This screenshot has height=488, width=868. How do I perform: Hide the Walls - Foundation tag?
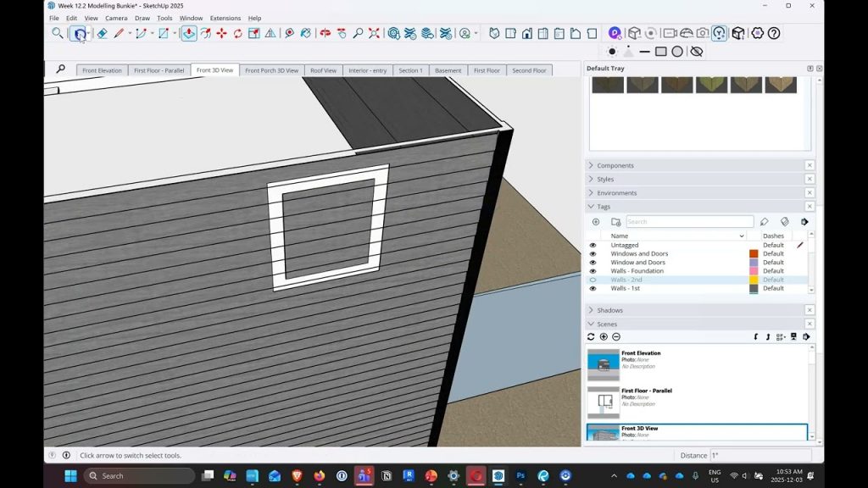click(593, 271)
